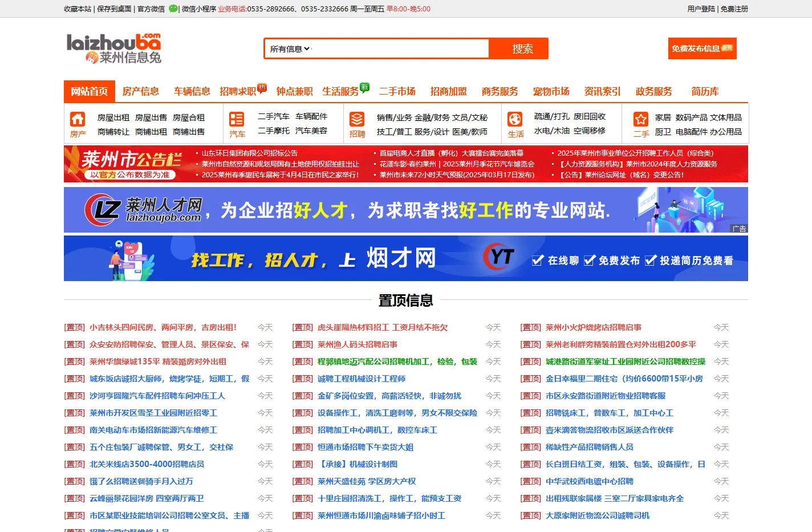Open the 二手汽车 subcategory link

pyautogui.click(x=274, y=116)
